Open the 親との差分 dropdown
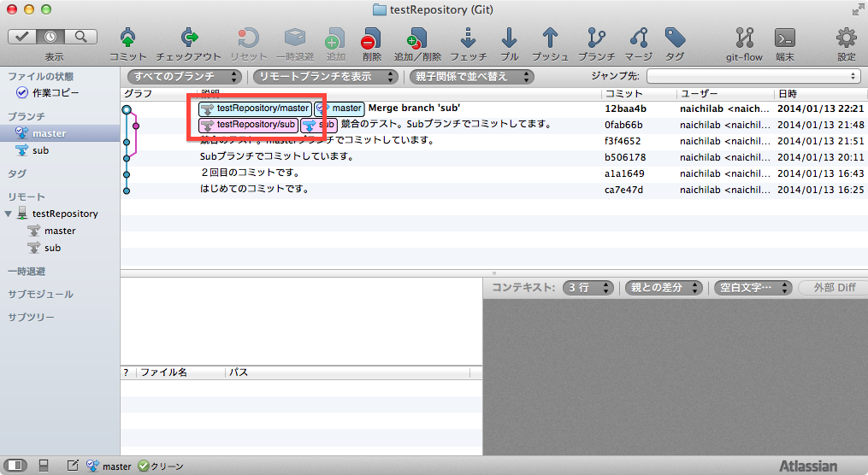 (664, 288)
